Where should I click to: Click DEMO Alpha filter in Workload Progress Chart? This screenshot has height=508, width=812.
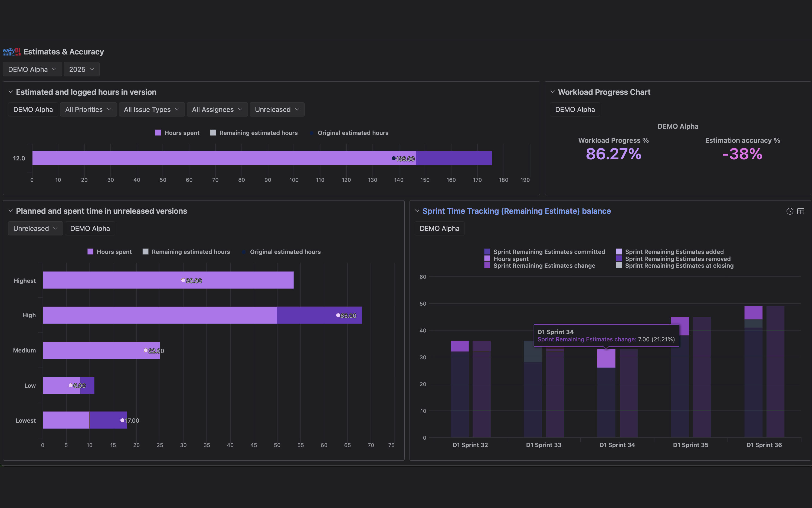pyautogui.click(x=575, y=109)
